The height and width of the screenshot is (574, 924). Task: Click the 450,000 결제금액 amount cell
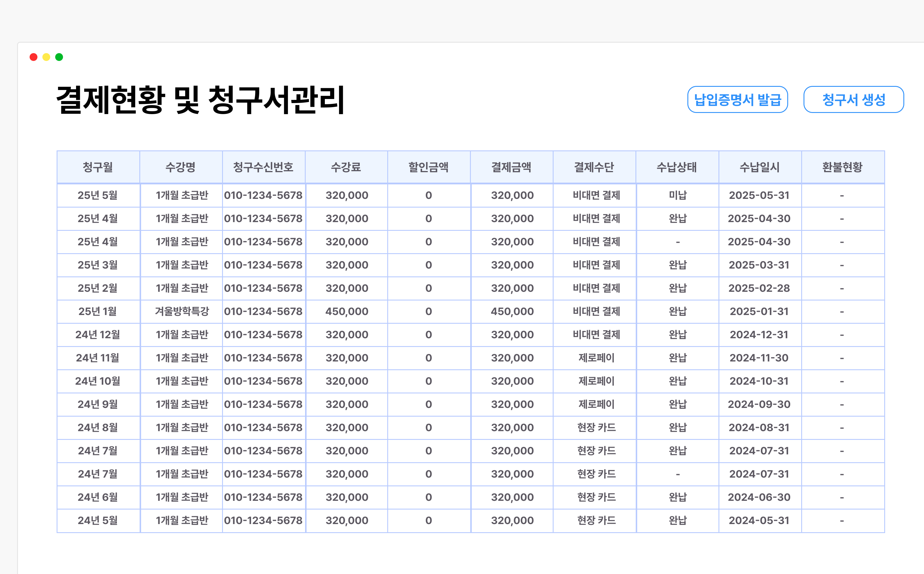(512, 311)
